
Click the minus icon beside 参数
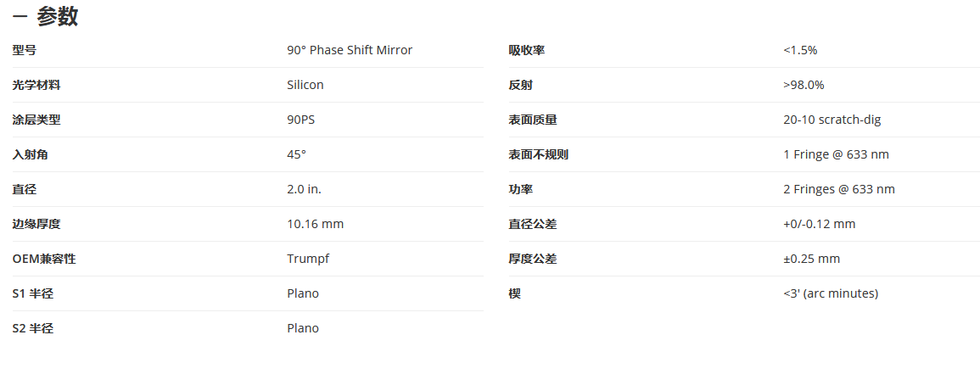[20, 18]
